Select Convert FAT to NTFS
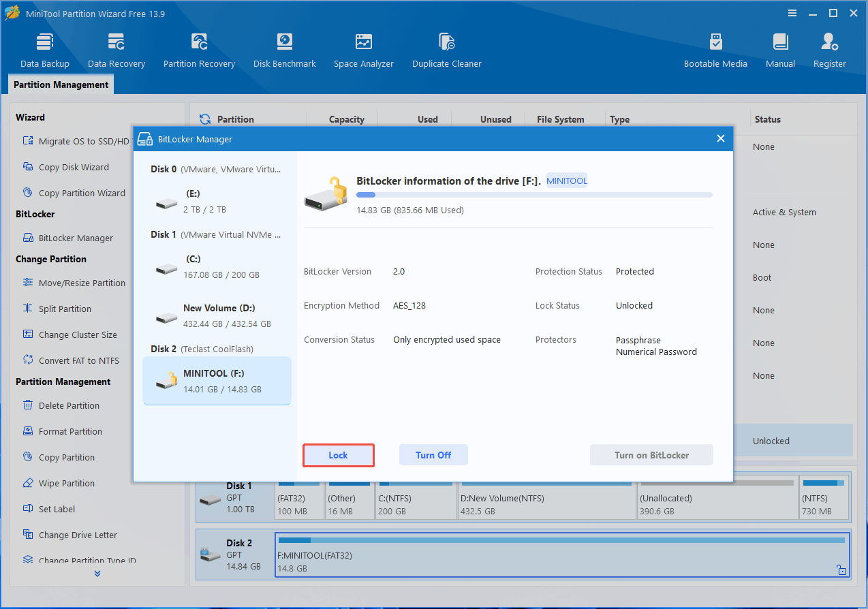This screenshot has height=609, width=868. [70, 360]
